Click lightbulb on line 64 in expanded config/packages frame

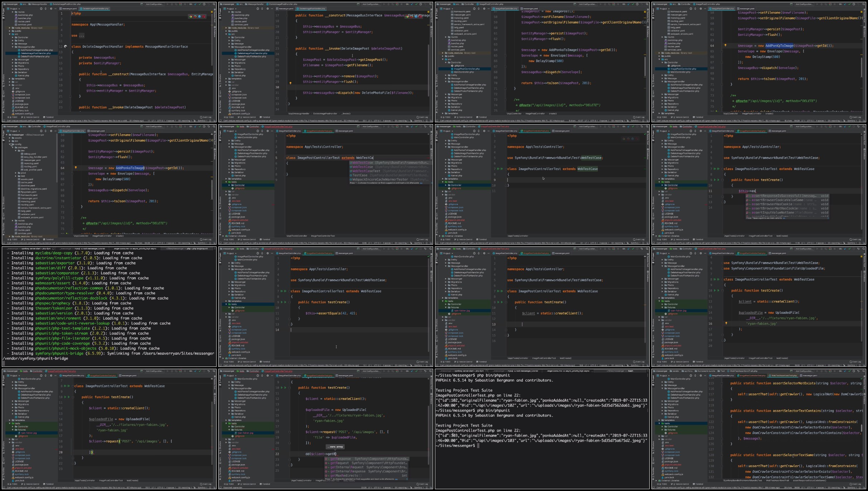tap(76, 168)
